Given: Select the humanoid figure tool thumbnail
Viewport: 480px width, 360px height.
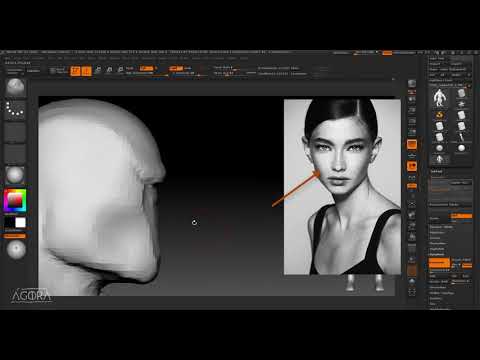Looking at the screenshot, I should tap(439, 98).
